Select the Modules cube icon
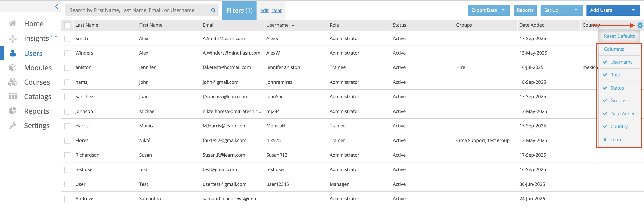Viewport: 644px width, 208px height. pyautogui.click(x=13, y=68)
